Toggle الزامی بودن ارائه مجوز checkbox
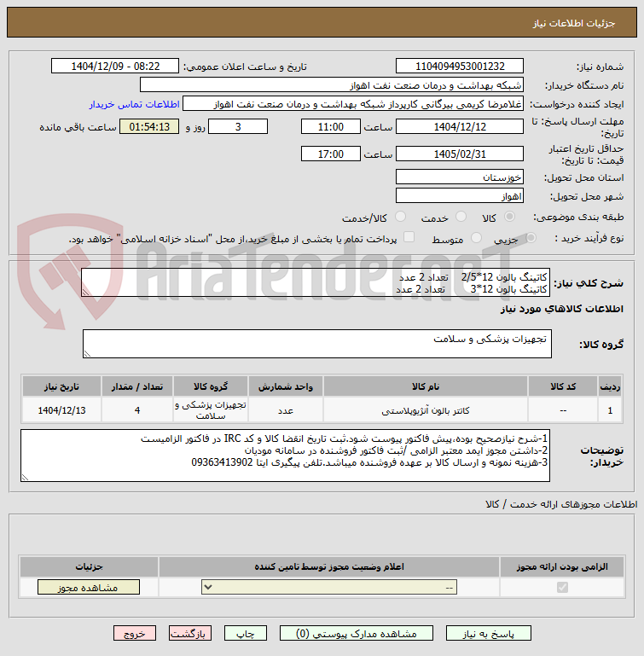 pos(562,588)
